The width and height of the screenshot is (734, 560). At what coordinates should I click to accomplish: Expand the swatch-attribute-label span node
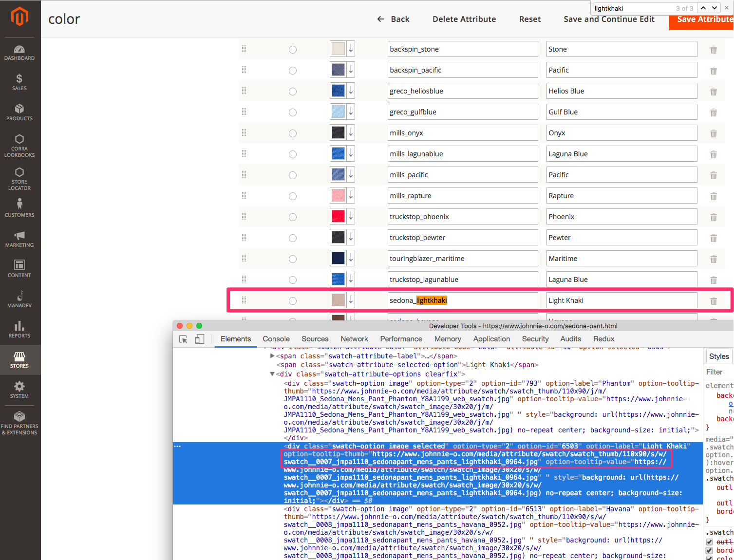[x=272, y=356]
